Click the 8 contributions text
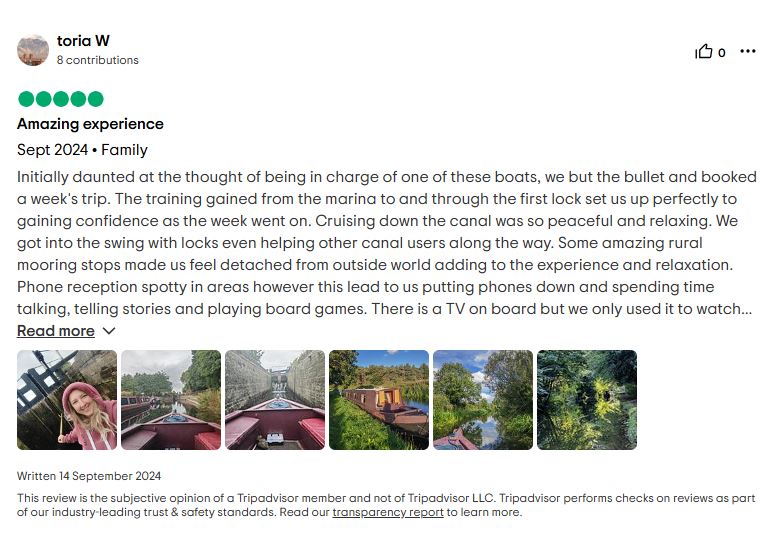 [x=97, y=60]
